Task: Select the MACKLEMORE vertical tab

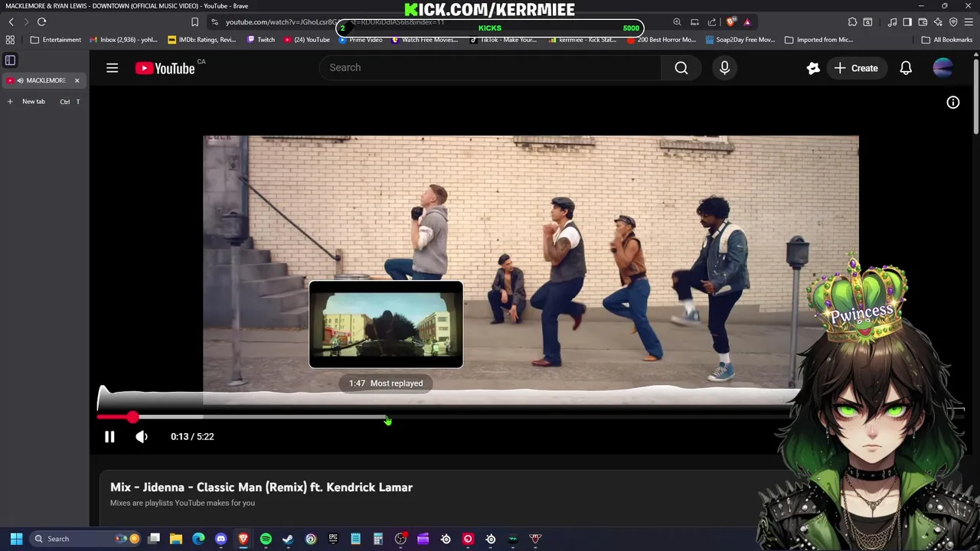Action: coord(43,80)
